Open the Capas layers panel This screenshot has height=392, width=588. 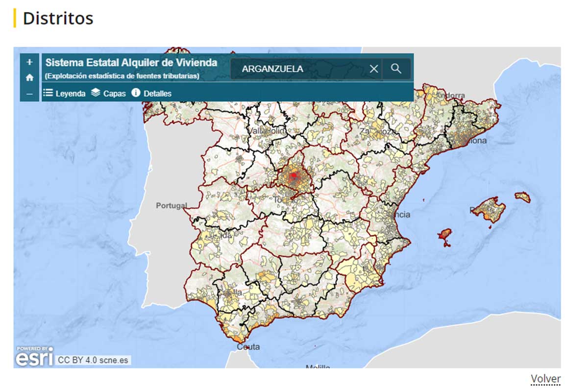click(x=108, y=93)
